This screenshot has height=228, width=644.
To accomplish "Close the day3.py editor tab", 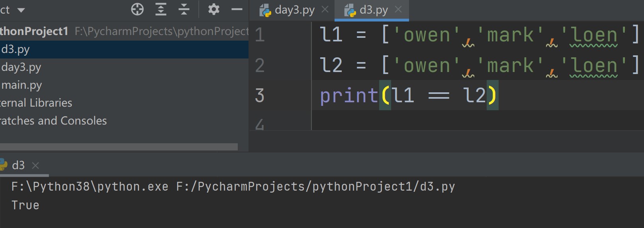I will pyautogui.click(x=325, y=10).
